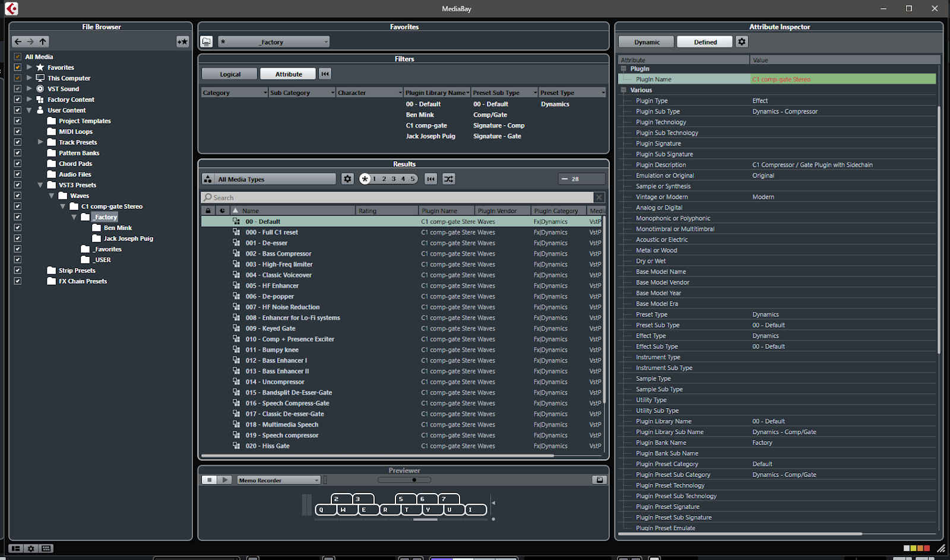
Task: Switch to the Defined attributes tab
Action: (705, 42)
